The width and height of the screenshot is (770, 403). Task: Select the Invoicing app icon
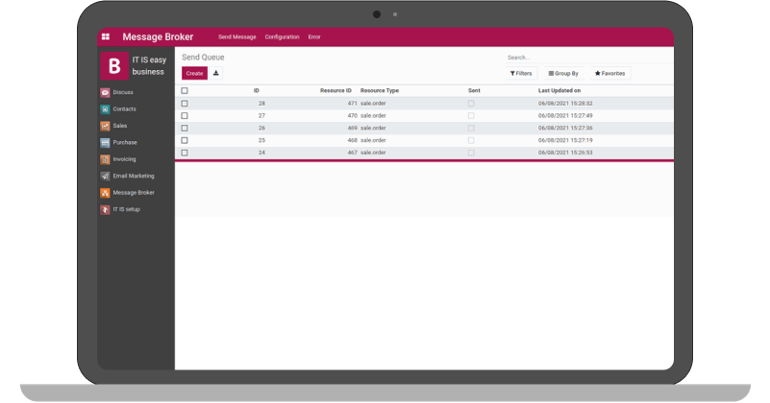pos(105,159)
